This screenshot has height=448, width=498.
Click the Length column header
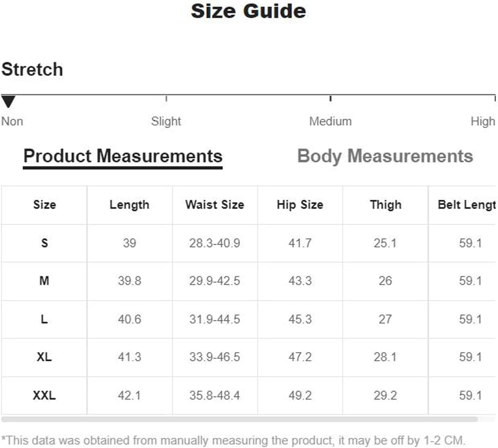click(129, 205)
